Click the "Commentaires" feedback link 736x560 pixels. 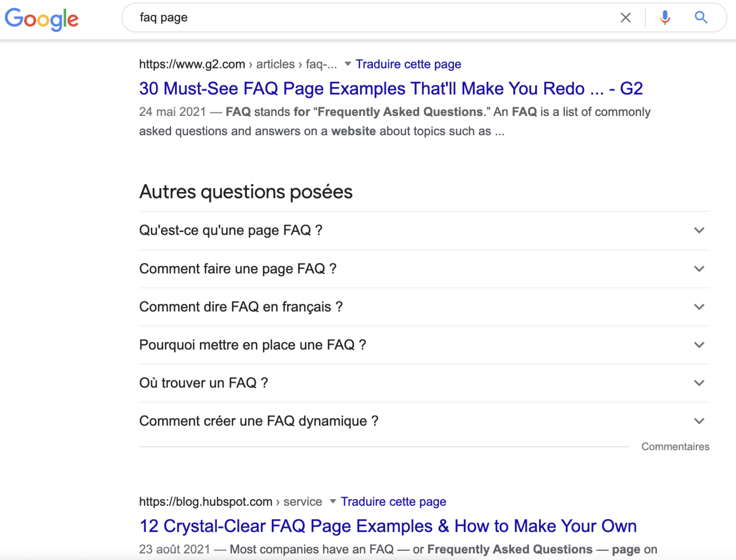675,446
